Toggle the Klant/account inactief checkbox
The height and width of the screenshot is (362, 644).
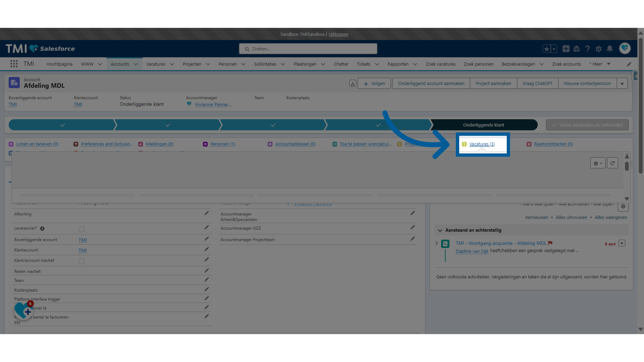(x=81, y=261)
